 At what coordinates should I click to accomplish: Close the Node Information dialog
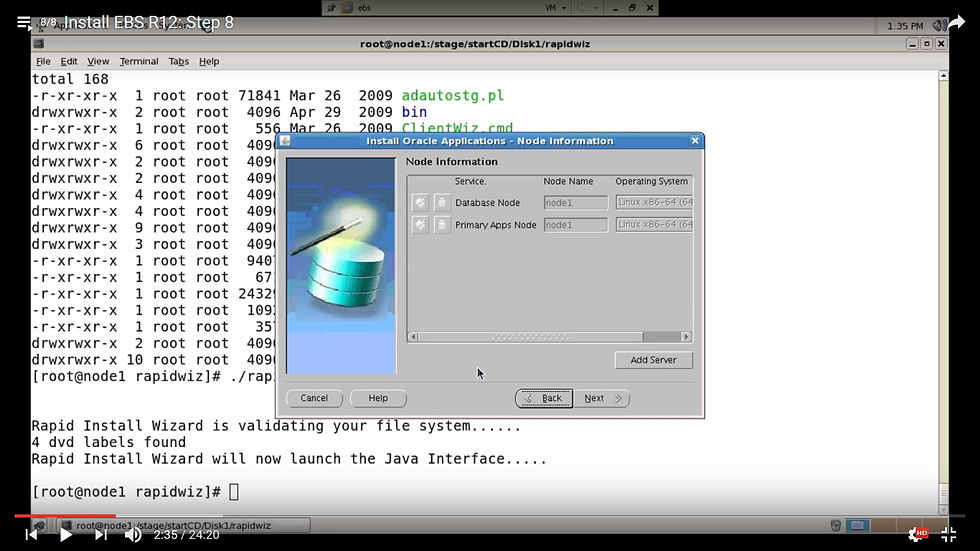[694, 141]
